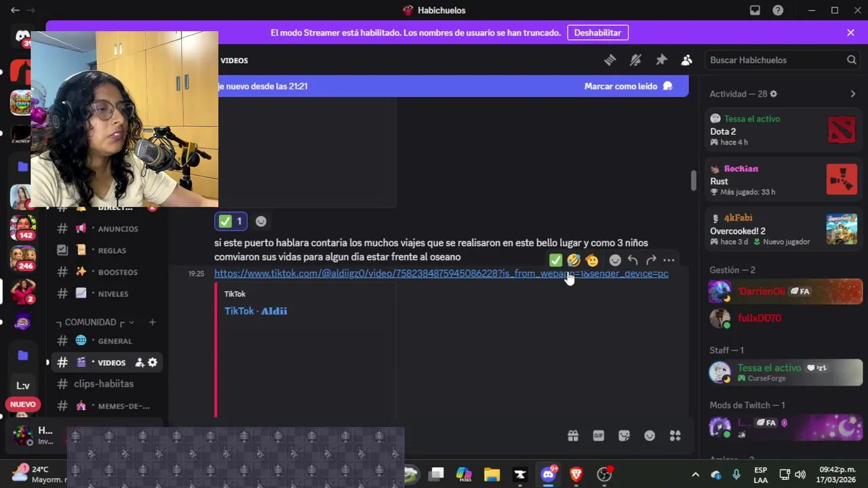868x488 pixels.
Task: Forward the message with forward arrow
Action: pos(651,260)
